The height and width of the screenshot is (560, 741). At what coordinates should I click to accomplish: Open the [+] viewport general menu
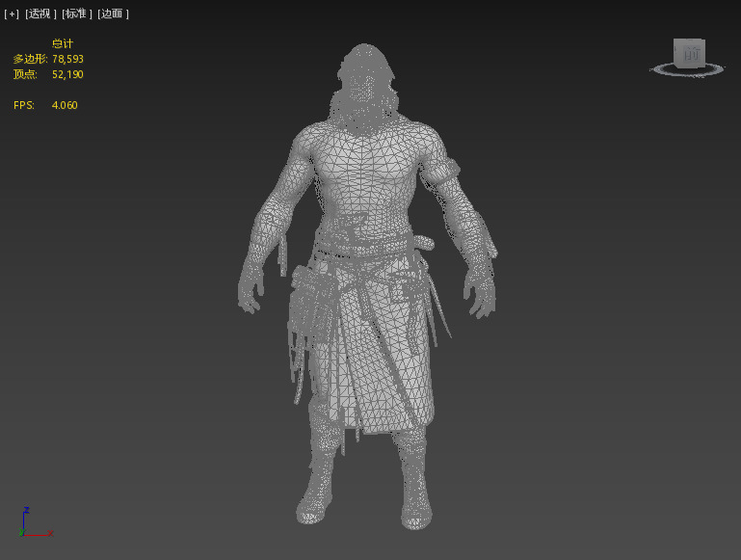point(12,14)
